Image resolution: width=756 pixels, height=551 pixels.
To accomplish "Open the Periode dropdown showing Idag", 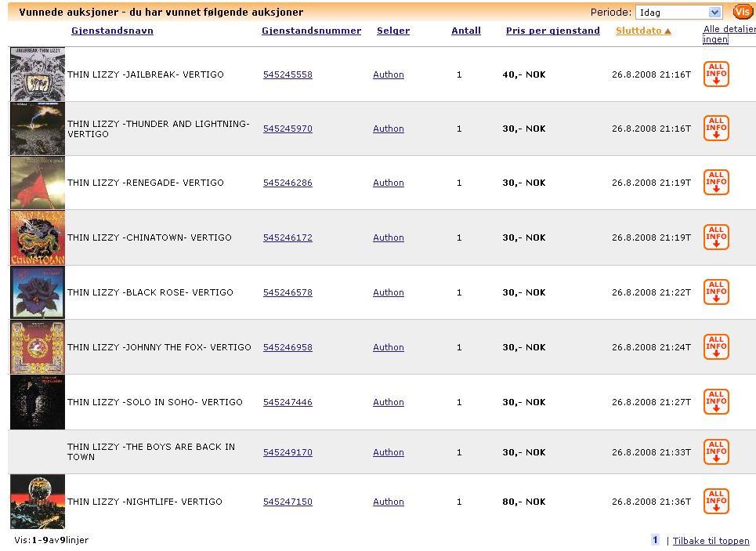I will pos(678,12).
